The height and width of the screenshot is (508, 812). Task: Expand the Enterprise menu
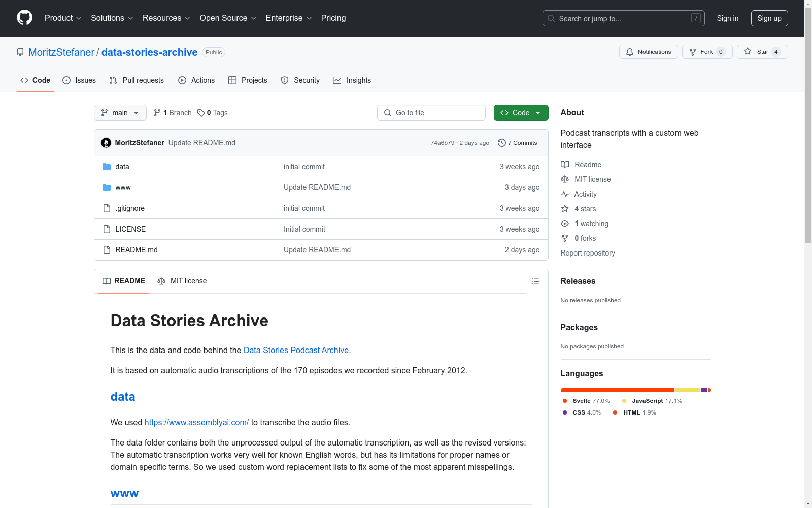(x=289, y=18)
